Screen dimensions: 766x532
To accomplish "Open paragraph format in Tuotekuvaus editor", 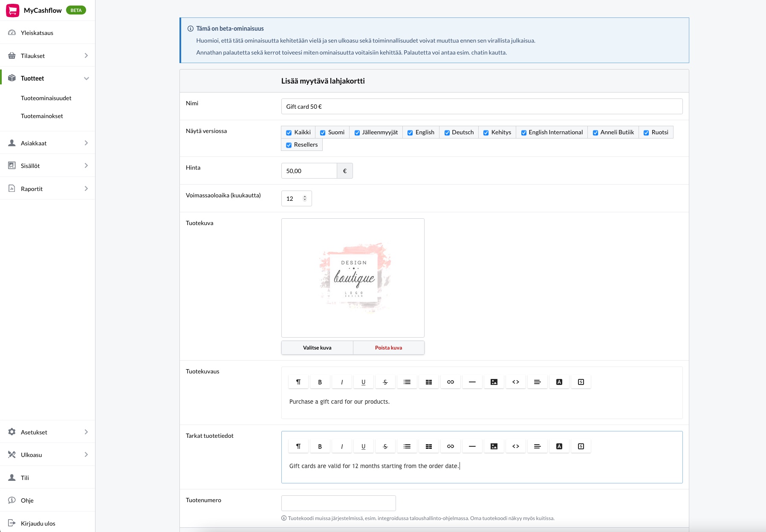I will 298,382.
